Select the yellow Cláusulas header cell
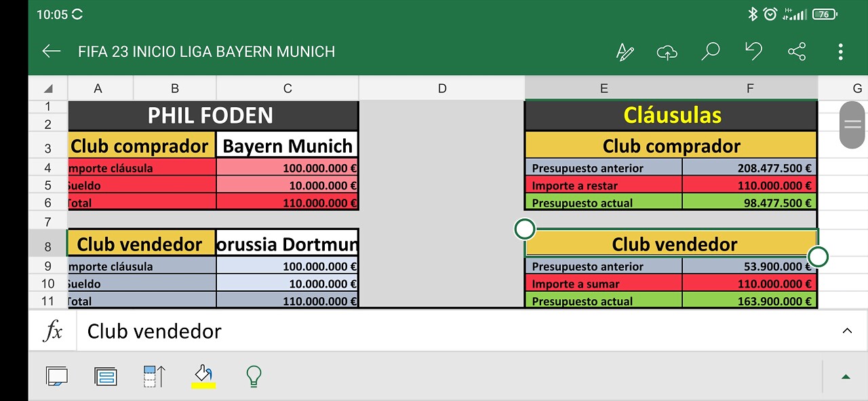 [671, 115]
